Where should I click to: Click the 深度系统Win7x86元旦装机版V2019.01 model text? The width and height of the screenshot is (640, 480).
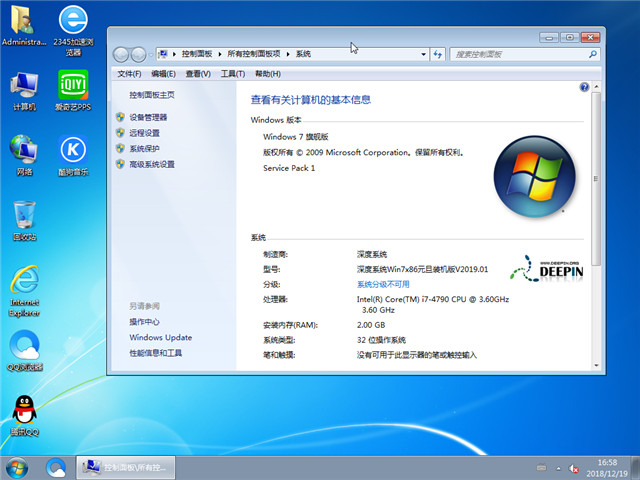coord(422,269)
